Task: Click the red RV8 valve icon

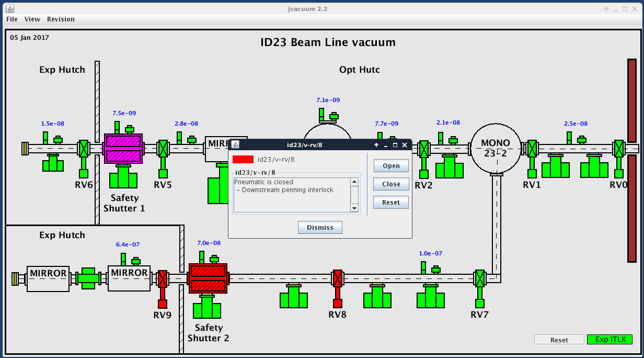Action: pos(338,278)
